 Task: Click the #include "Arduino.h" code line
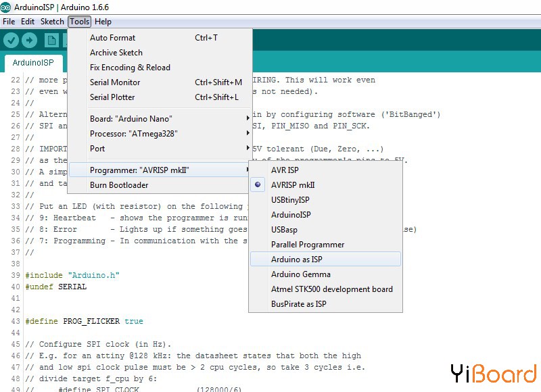point(72,275)
